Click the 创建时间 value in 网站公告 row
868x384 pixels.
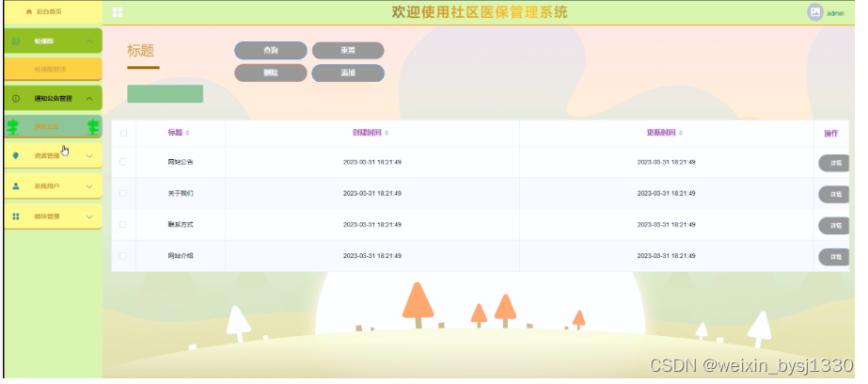coord(372,163)
